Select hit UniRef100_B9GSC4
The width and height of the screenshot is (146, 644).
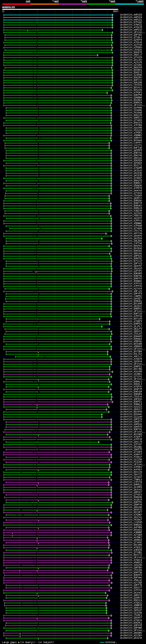131,600
